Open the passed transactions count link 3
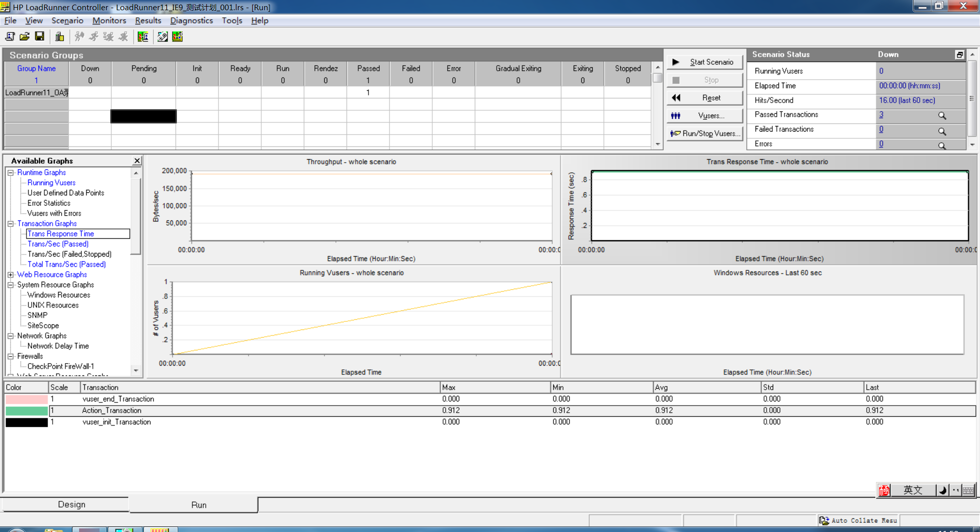Image resolution: width=980 pixels, height=532 pixels. point(881,115)
